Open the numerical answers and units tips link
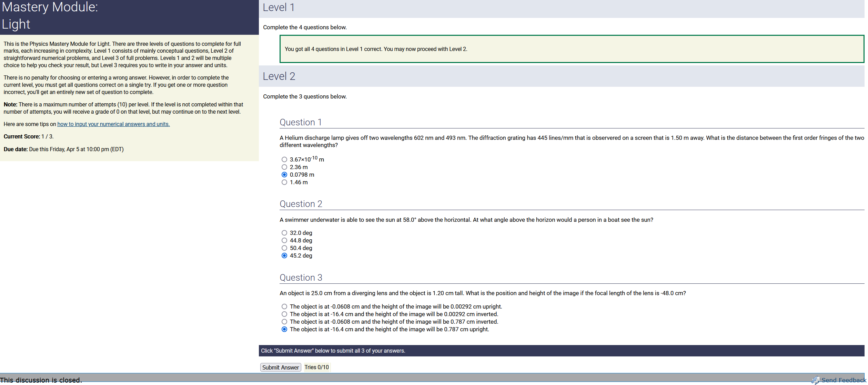This screenshot has height=385, width=868. pyautogui.click(x=113, y=124)
